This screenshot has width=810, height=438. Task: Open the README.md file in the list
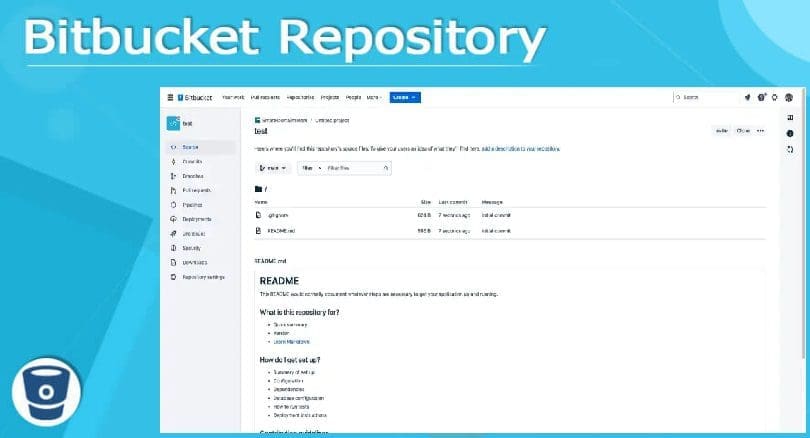pos(281,231)
